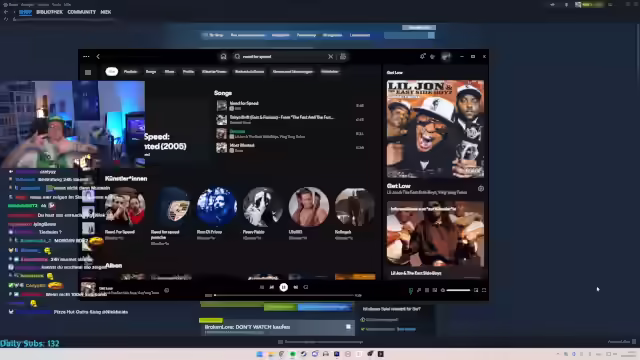
Task: Clear the Spotify search field
Action: pos(331,57)
